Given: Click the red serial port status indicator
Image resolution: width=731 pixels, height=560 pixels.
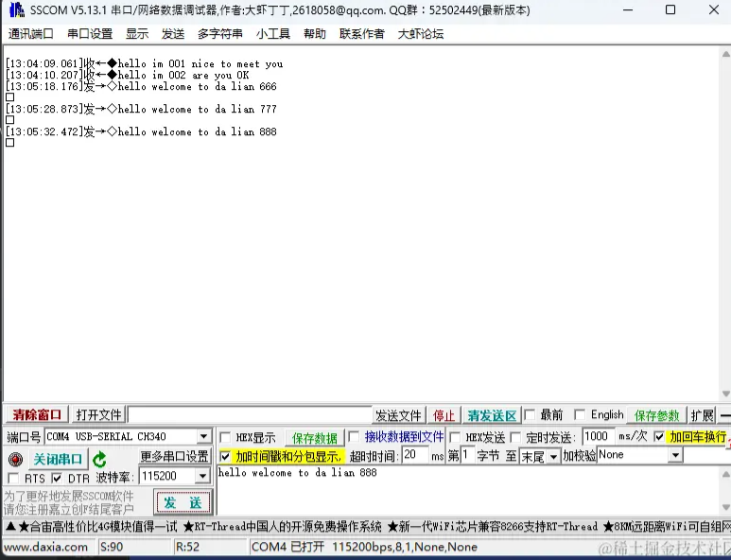Looking at the screenshot, I should (x=14, y=460).
